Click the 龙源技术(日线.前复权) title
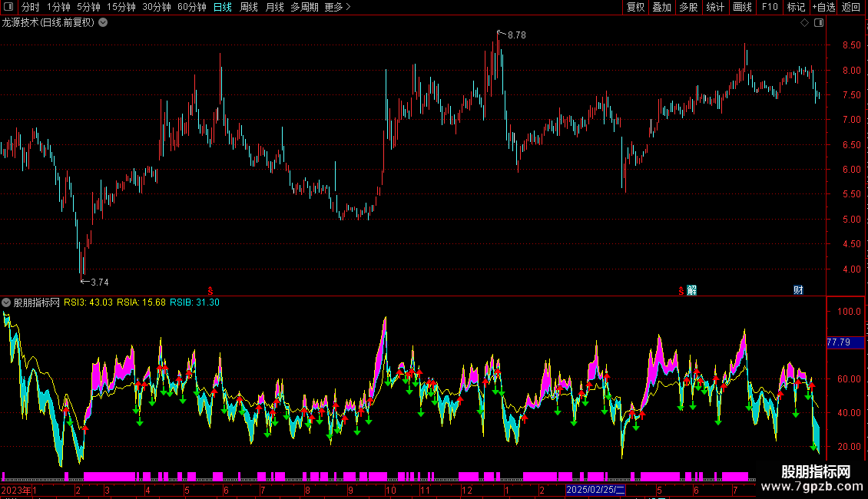Screen dimensions: 868x499 (x=48, y=23)
